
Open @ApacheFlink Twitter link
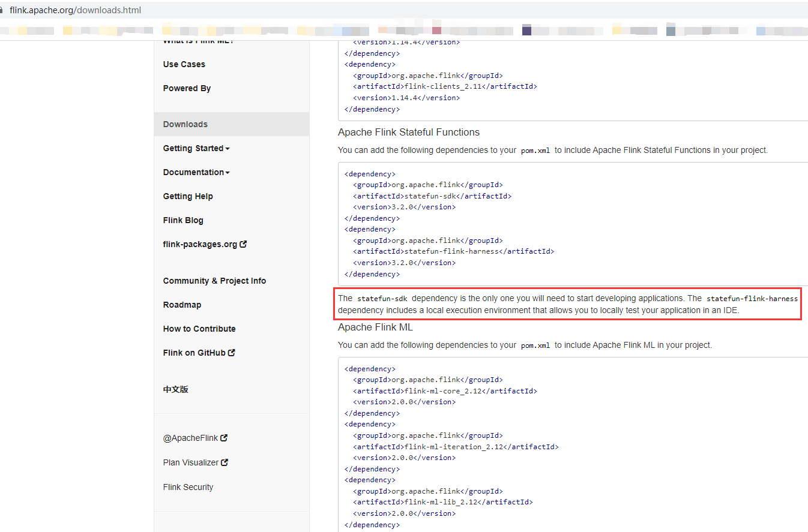pyautogui.click(x=195, y=438)
